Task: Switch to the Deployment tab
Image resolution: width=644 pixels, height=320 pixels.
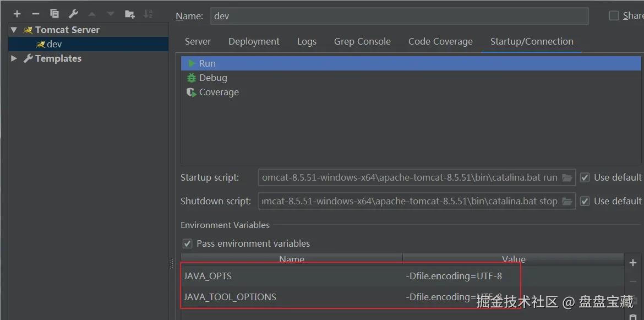Action: 254,41
